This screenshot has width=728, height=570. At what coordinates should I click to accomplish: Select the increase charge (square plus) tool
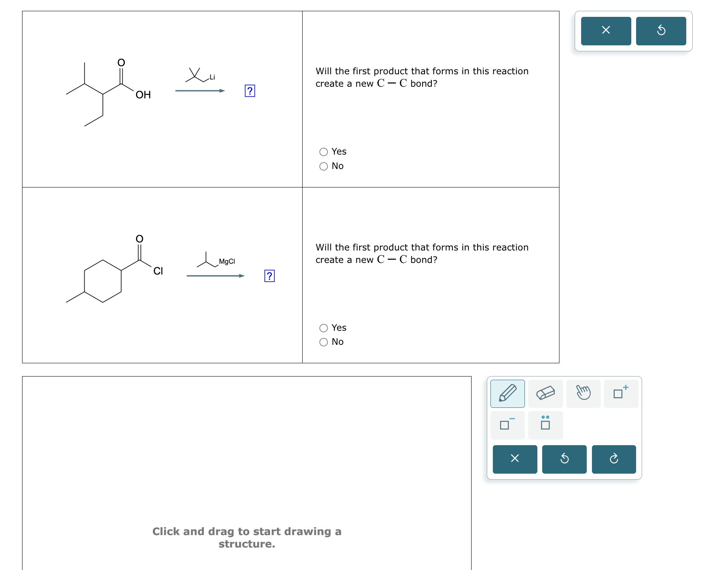[621, 393]
